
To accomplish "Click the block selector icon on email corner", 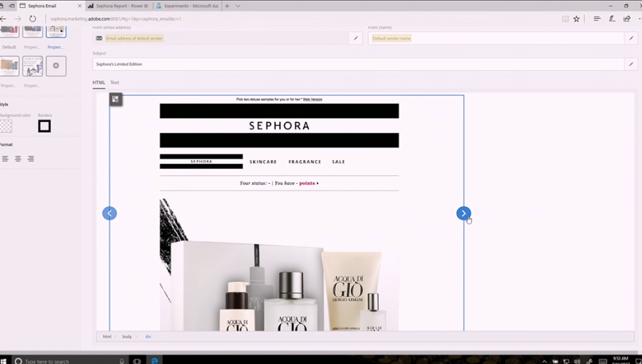I will (116, 100).
